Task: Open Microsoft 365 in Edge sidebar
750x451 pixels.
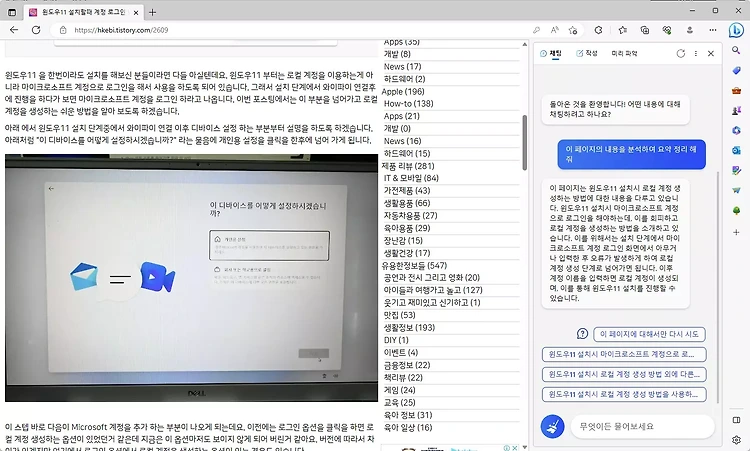Action: click(x=736, y=130)
